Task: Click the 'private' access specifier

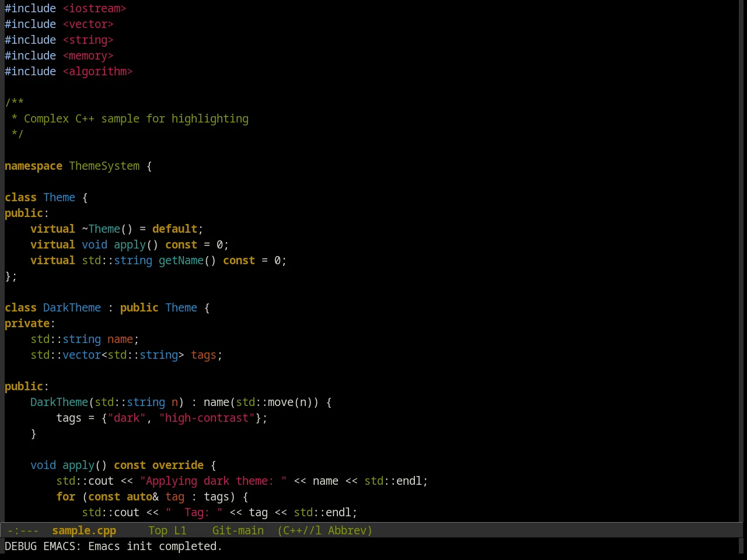Action: (27, 323)
